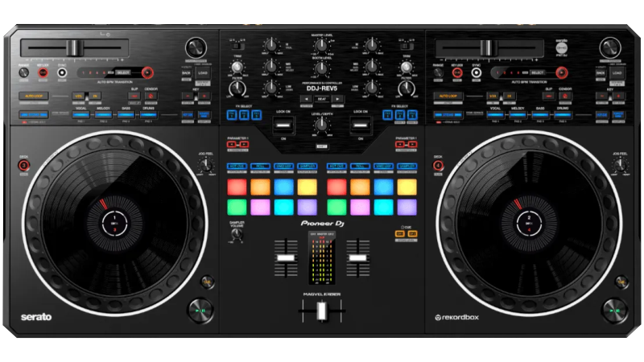The height and width of the screenshot is (362, 644).
Task: Hit the left deck CENSOR button
Action: click(x=150, y=97)
